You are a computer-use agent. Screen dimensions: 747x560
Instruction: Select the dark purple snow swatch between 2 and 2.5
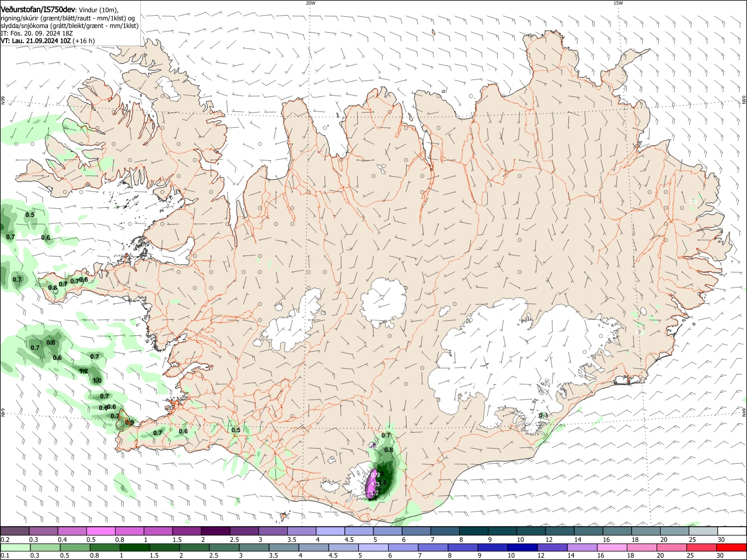coord(215,531)
